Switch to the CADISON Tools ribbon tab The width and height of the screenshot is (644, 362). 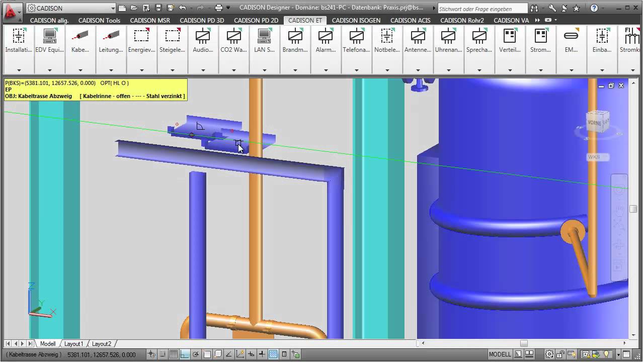tap(99, 20)
